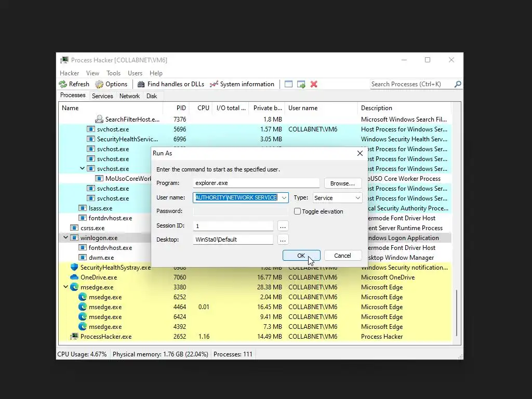Click dwm.exe process icon
The width and height of the screenshot is (532, 399).
tap(83, 258)
